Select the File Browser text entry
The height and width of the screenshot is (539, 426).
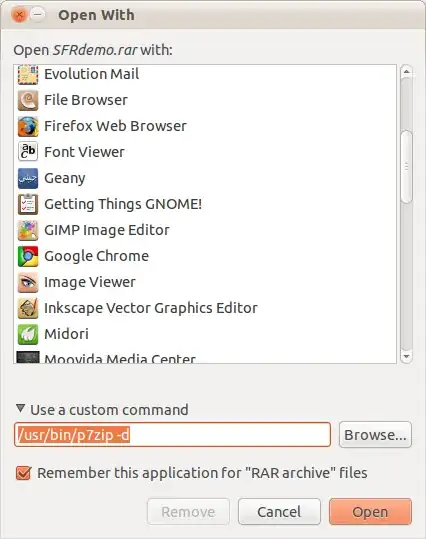coord(86,100)
